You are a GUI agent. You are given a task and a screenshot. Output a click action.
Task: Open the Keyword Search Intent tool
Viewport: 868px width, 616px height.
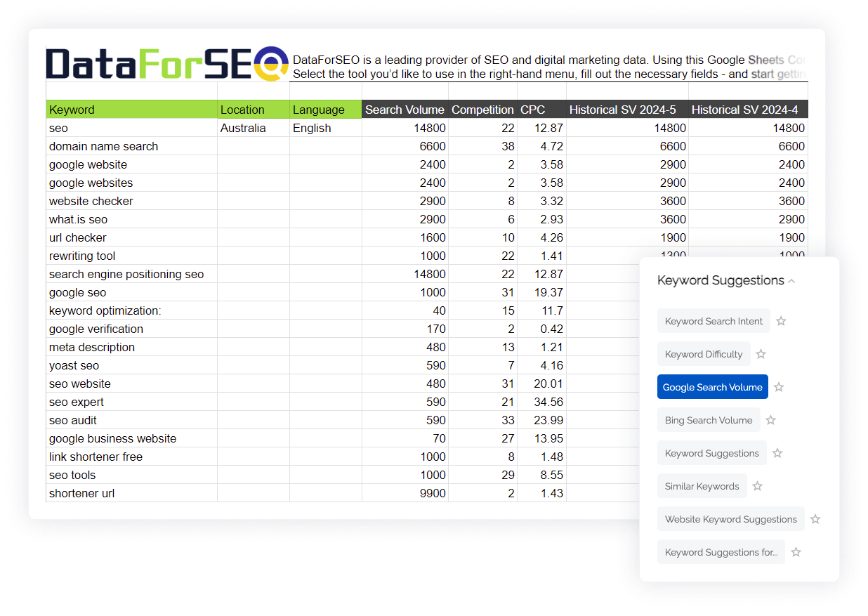[x=714, y=321]
